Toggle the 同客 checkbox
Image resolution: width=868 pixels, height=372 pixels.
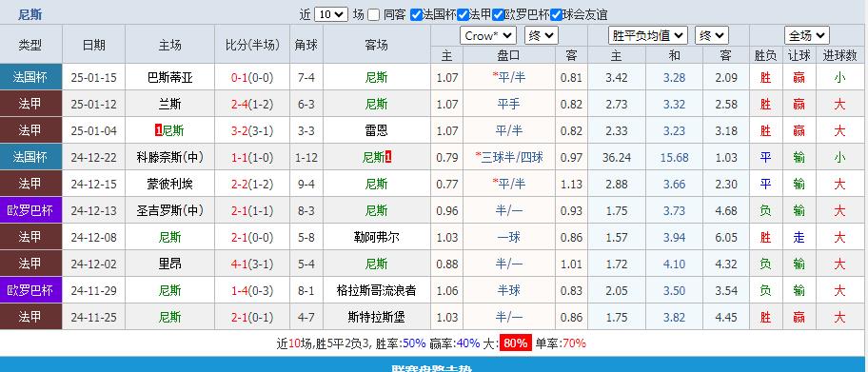tap(374, 15)
